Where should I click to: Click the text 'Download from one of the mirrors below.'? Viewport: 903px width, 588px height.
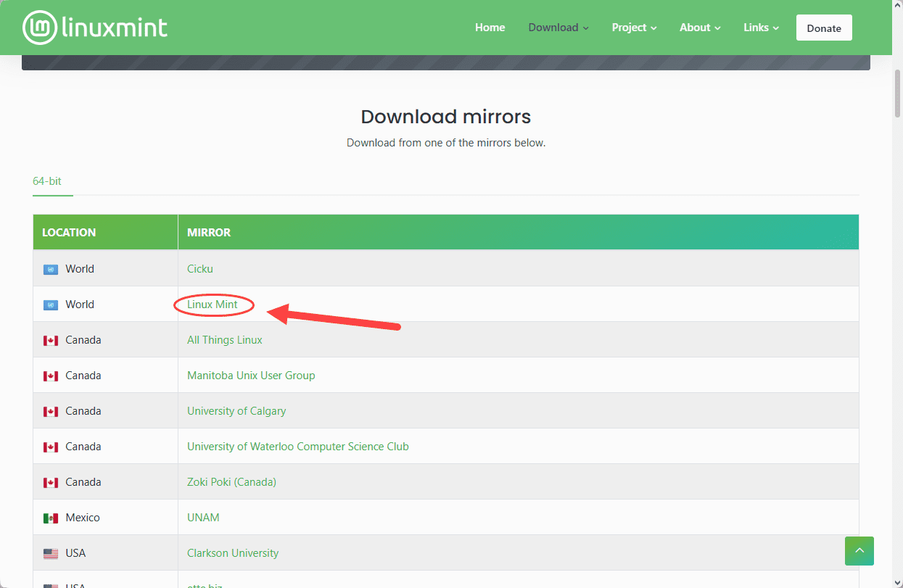[446, 143]
